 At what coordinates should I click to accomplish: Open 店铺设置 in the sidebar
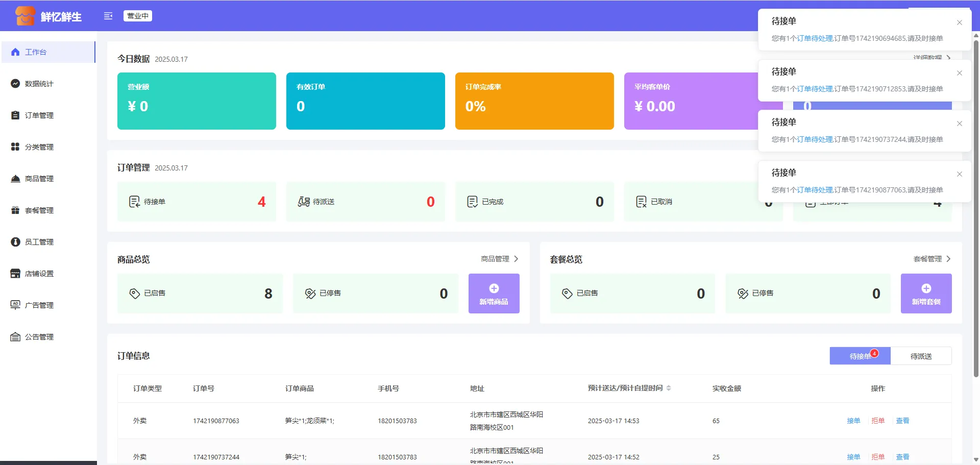click(x=39, y=274)
